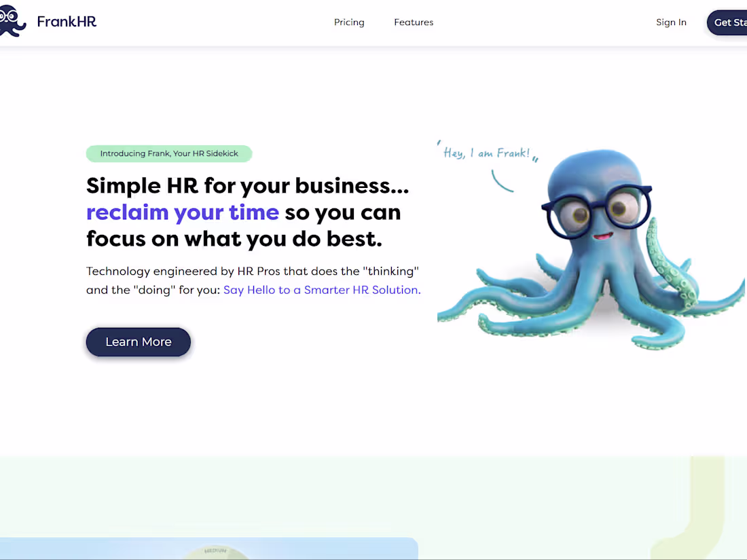
Task: Open 'Say Hello to a Smarter HR Solution' link
Action: click(x=321, y=290)
